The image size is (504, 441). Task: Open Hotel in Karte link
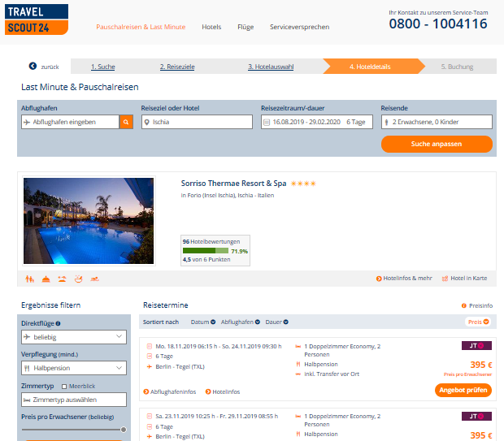point(464,279)
